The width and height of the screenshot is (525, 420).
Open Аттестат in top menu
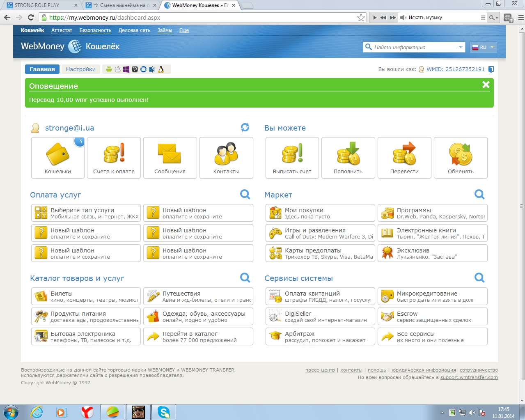pyautogui.click(x=62, y=30)
